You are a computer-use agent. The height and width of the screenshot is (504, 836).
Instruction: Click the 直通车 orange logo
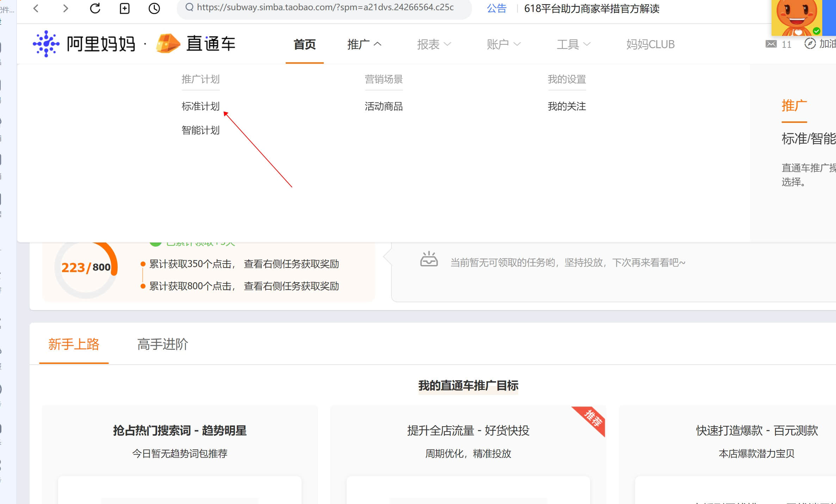tap(168, 44)
